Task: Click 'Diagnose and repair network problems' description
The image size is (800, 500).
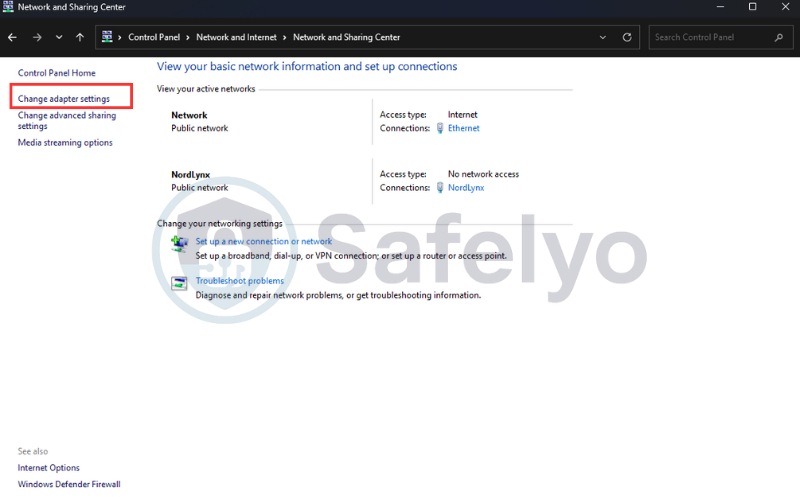Action: pos(338,295)
